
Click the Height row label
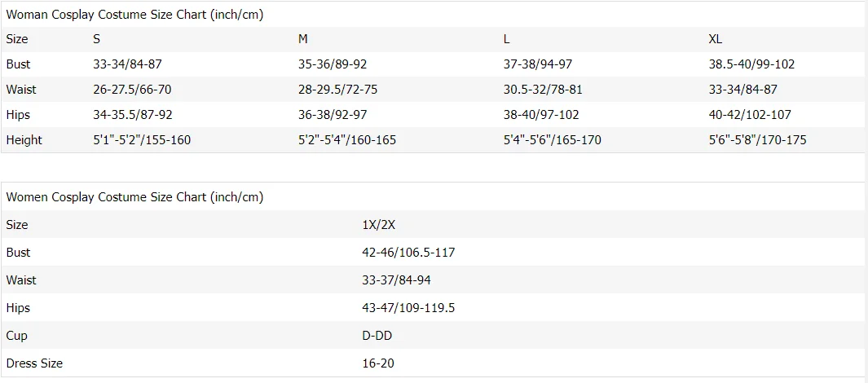24,140
